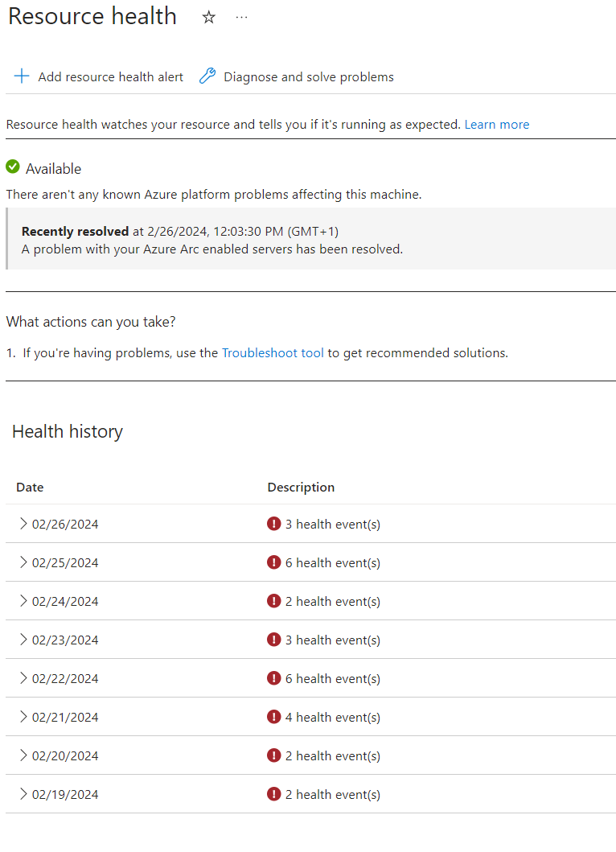Image resolution: width=616 pixels, height=852 pixels.
Task: Expand the 02/26/2024 health history row
Action: pos(24,523)
